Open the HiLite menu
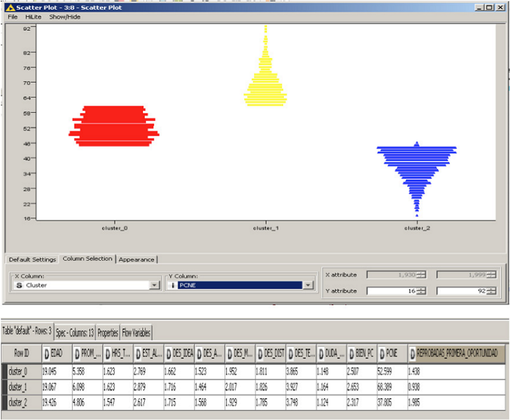 click(x=33, y=17)
